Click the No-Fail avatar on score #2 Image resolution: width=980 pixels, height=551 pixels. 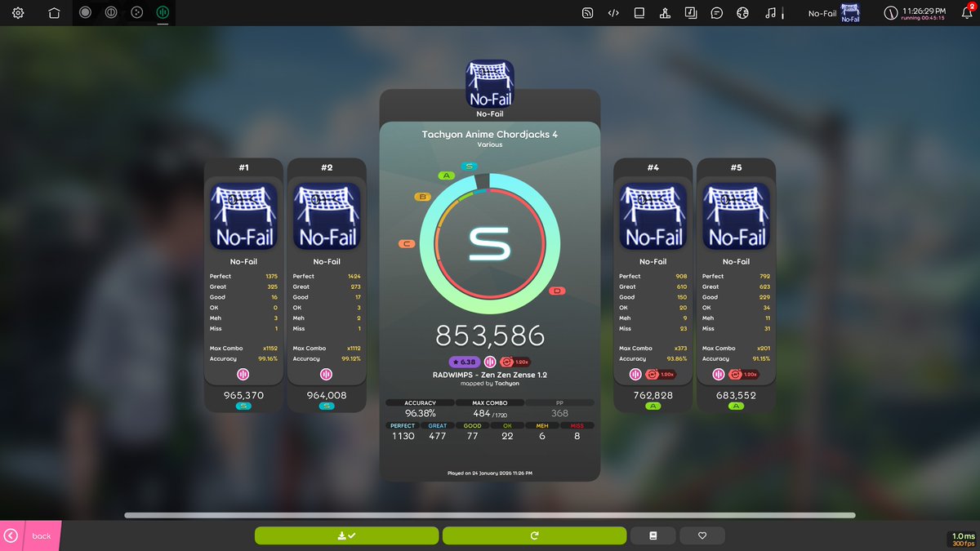(327, 216)
